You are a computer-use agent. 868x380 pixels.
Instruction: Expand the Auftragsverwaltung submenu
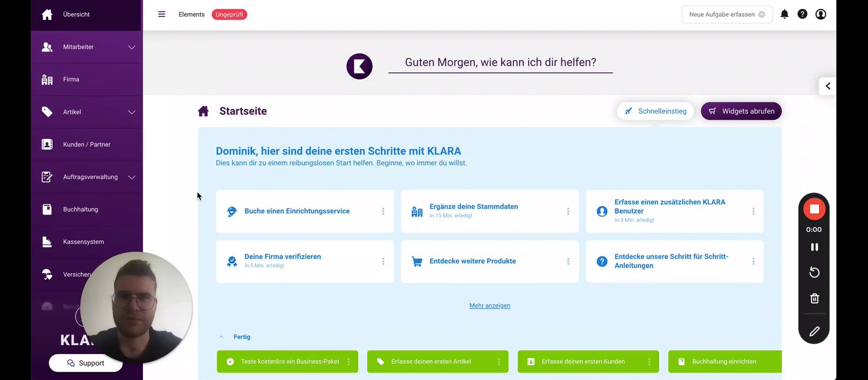[131, 177]
